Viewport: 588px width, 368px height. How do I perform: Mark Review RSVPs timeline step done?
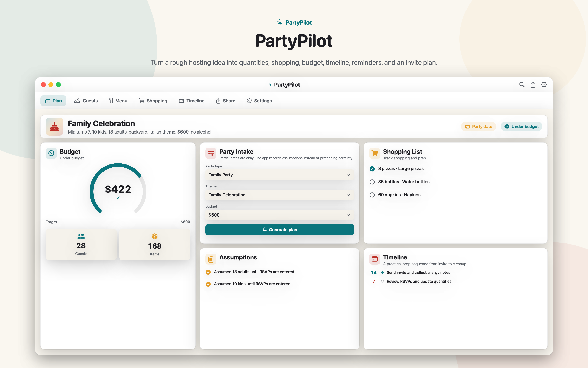point(382,281)
